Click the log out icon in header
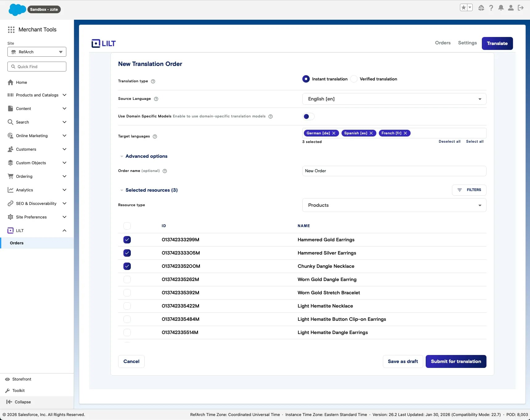The image size is (530, 420). 521,8
